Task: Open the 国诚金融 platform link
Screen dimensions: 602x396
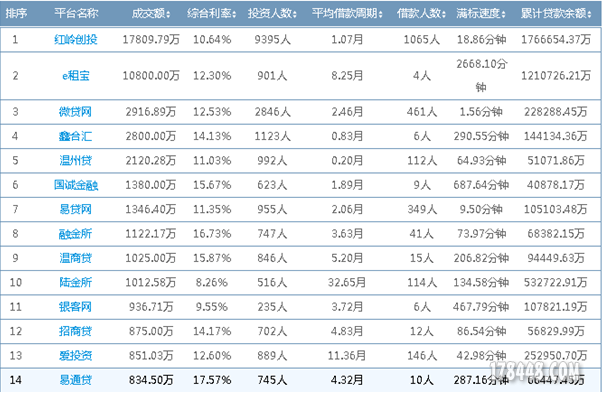Action: 76,185
